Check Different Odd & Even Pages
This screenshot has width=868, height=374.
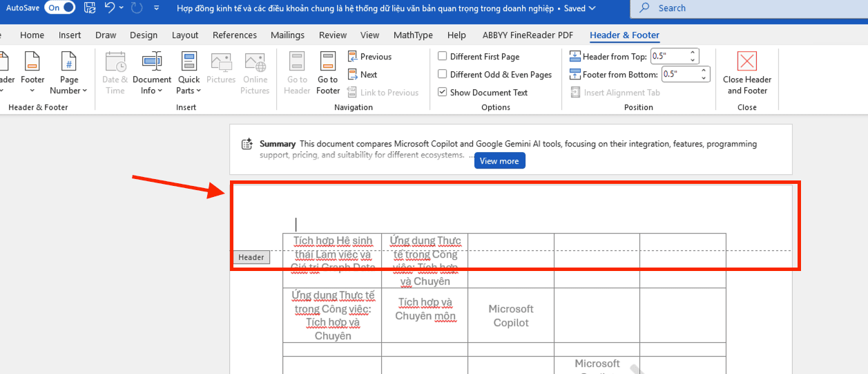click(443, 75)
